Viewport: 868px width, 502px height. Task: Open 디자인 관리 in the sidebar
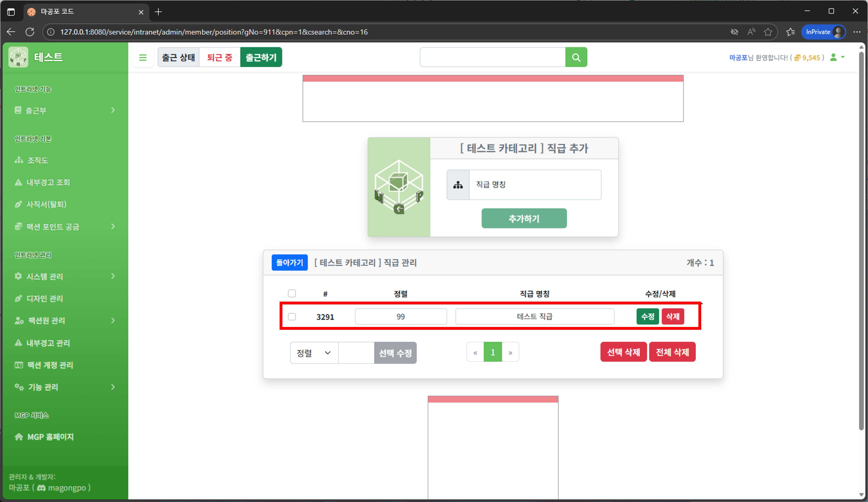tap(45, 298)
